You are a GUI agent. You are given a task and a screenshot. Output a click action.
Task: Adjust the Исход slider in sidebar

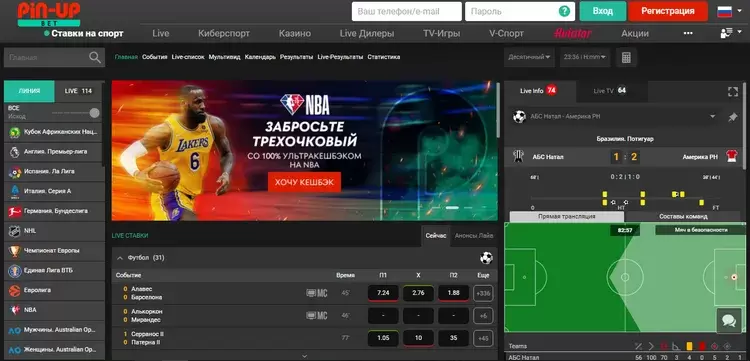95,113
